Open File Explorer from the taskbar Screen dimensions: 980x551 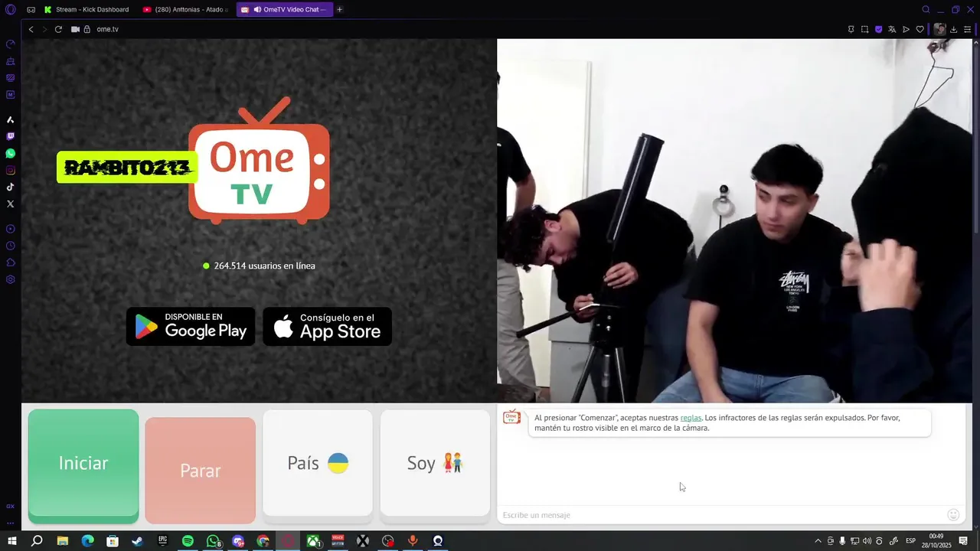(62, 541)
